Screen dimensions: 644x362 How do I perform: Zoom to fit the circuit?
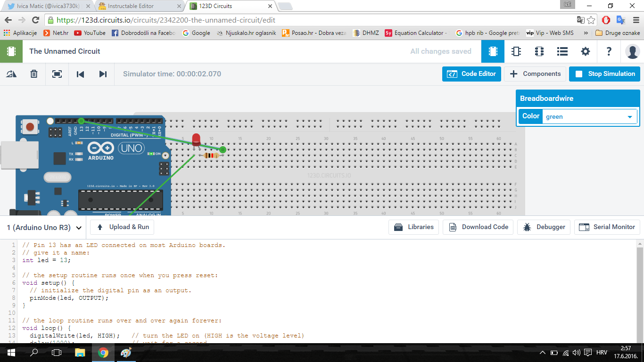pos(57,74)
